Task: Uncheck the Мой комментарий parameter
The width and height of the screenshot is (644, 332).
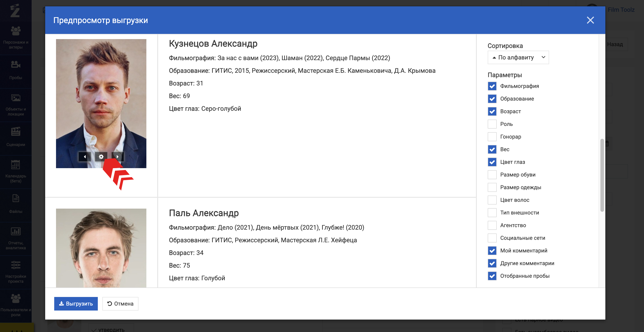Action: pyautogui.click(x=492, y=251)
